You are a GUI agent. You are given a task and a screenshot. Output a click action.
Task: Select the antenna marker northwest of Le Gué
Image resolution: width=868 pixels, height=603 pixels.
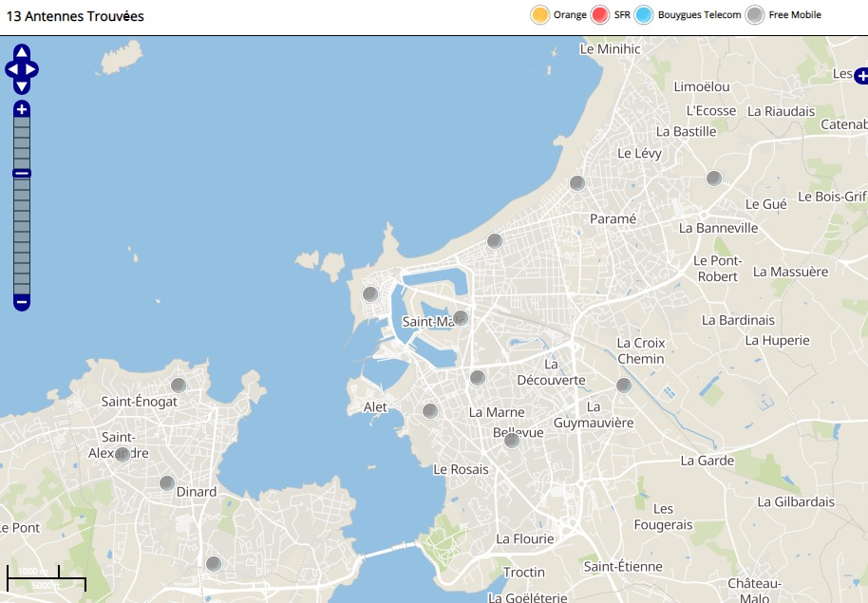[714, 179]
